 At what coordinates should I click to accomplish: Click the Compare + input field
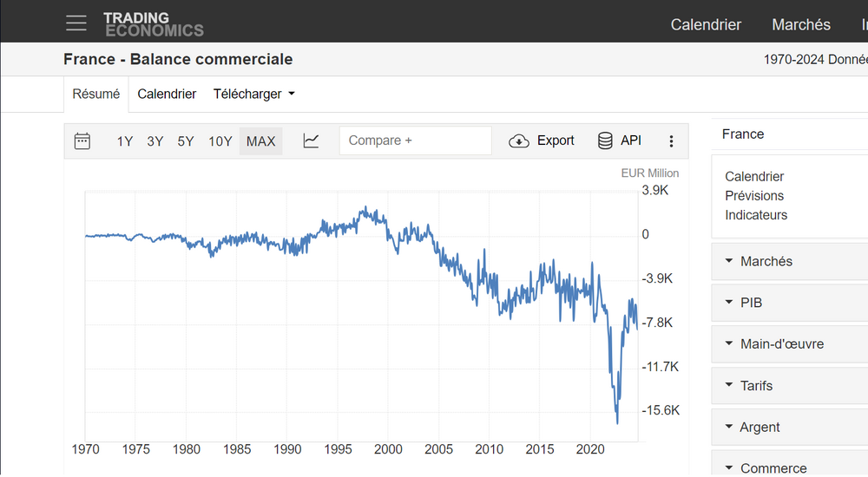[x=415, y=140]
